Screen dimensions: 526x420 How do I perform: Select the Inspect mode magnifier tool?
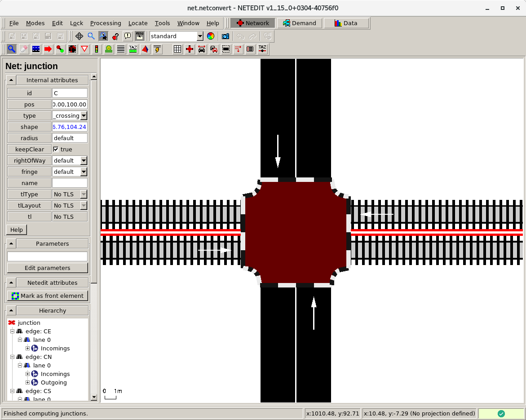[x=12, y=49]
